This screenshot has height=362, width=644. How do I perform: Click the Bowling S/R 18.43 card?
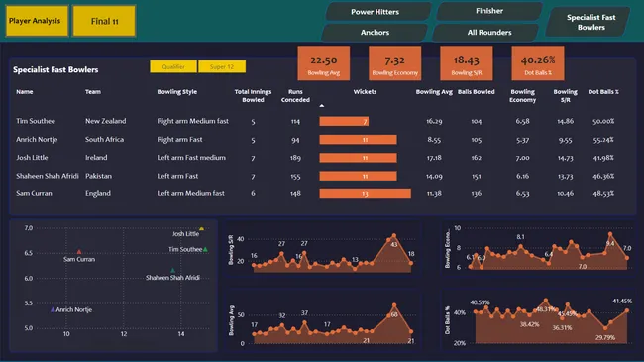(467, 63)
